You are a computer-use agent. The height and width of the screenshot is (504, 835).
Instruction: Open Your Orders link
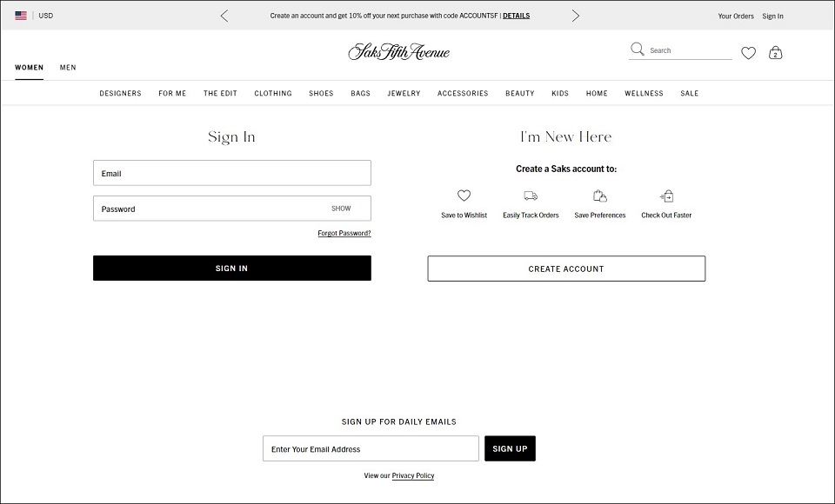(x=736, y=16)
